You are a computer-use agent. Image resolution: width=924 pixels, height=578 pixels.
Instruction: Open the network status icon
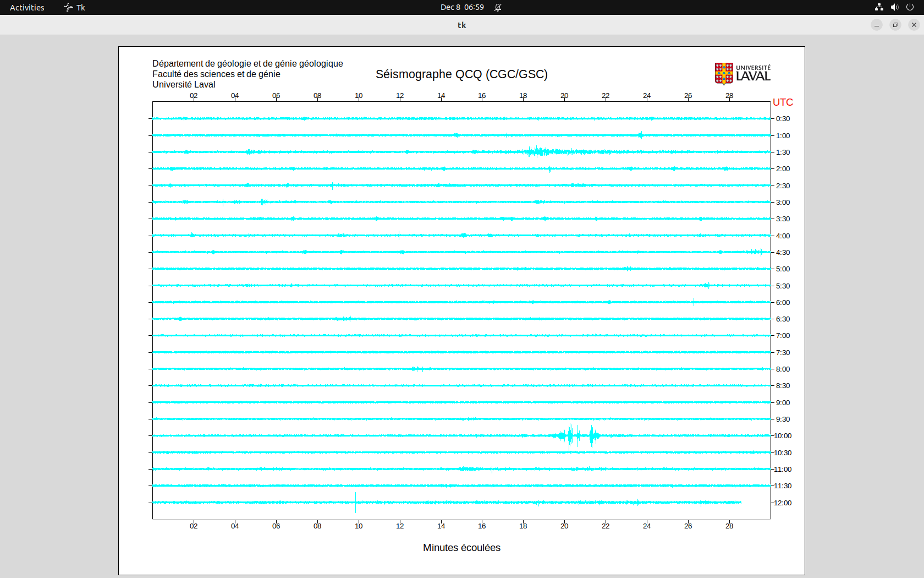879,7
